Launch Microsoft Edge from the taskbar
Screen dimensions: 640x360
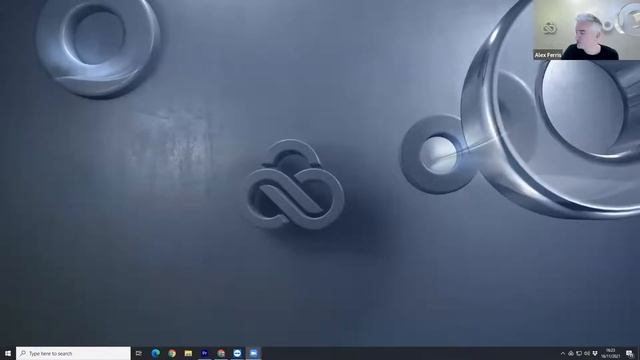[x=156, y=353]
